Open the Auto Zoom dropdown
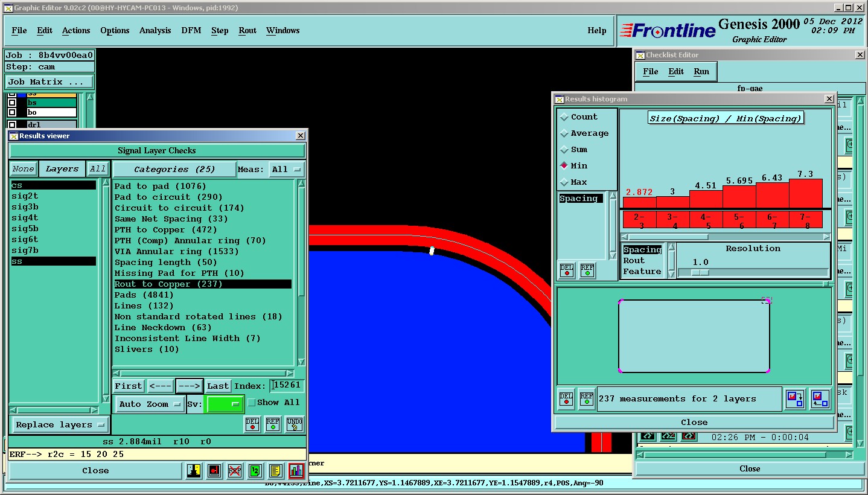Screen dimensions: 868x495 click(150, 404)
